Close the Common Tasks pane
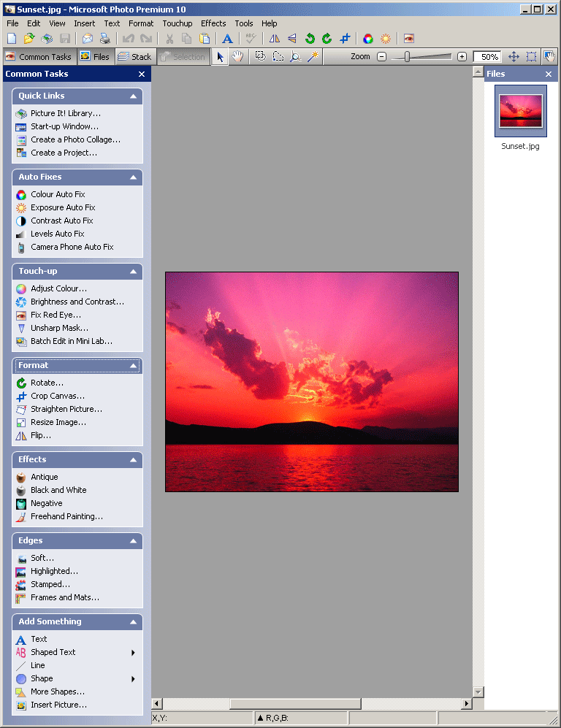This screenshot has height=728, width=561. [x=142, y=74]
